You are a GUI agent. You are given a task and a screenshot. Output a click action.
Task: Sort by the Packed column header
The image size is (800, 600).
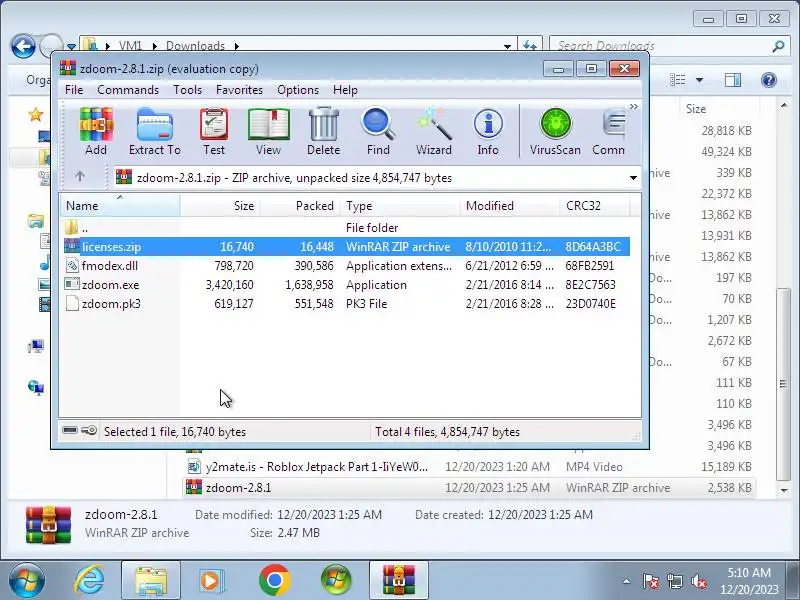point(300,206)
